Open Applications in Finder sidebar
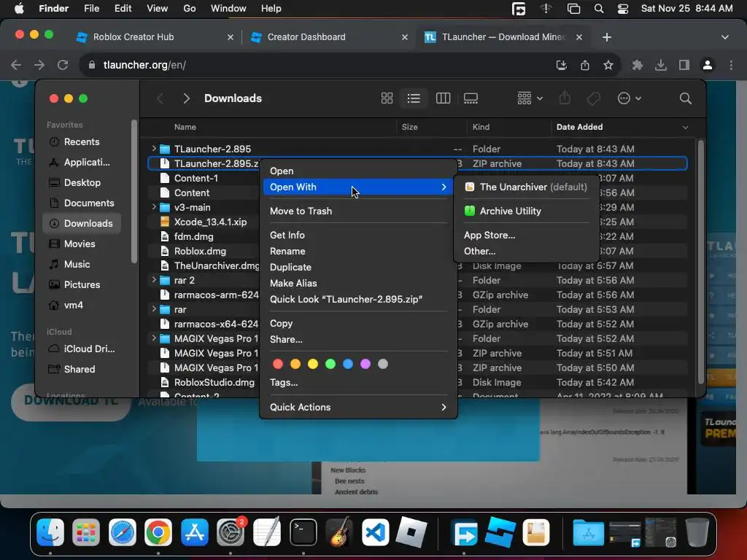 tap(82, 163)
